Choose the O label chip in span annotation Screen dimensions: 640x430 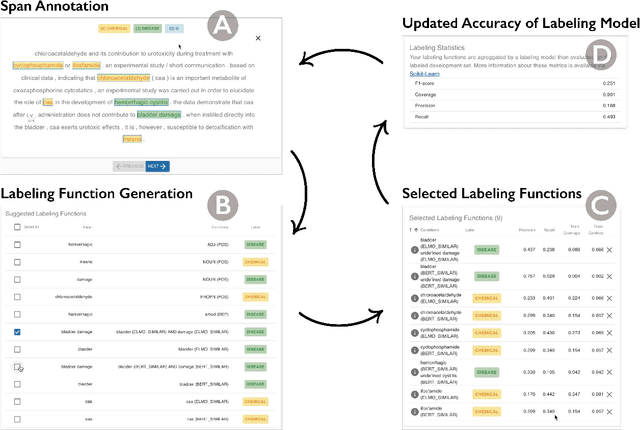174,29
